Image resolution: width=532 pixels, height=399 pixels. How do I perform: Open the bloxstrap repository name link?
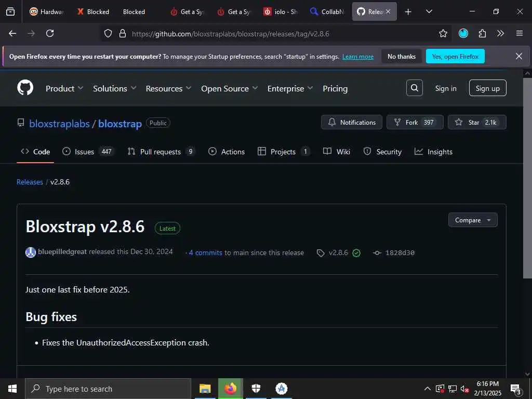[120, 124]
